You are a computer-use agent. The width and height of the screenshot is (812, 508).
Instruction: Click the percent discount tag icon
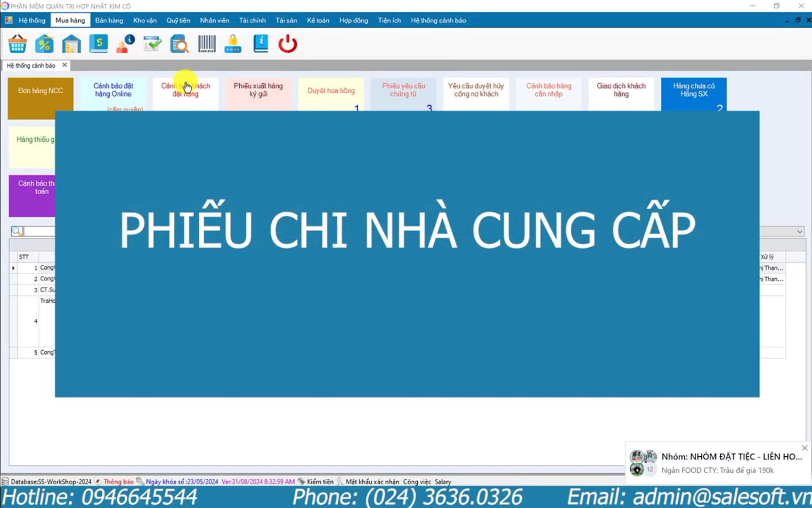coord(44,44)
